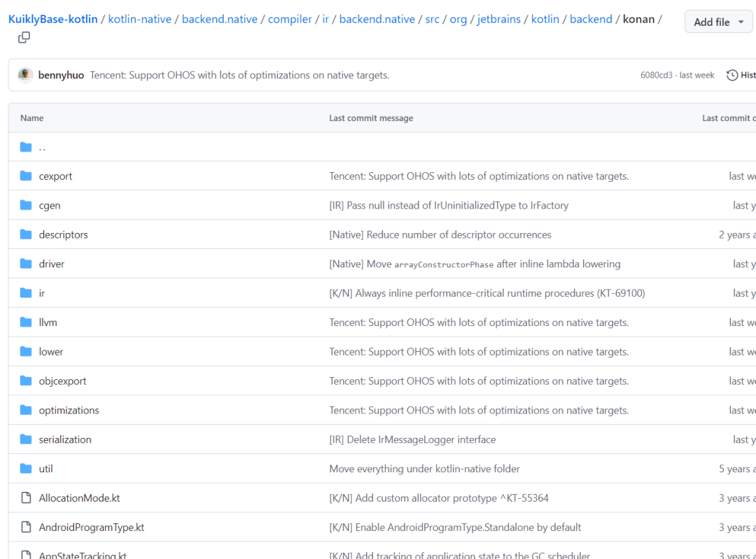The image size is (756, 559).
Task: Click the AllocationMode.kt file icon
Action: tap(26, 498)
